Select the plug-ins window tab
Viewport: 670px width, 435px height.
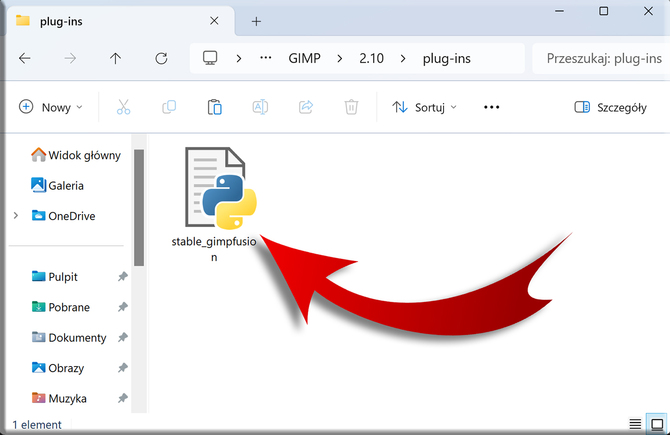(x=119, y=21)
